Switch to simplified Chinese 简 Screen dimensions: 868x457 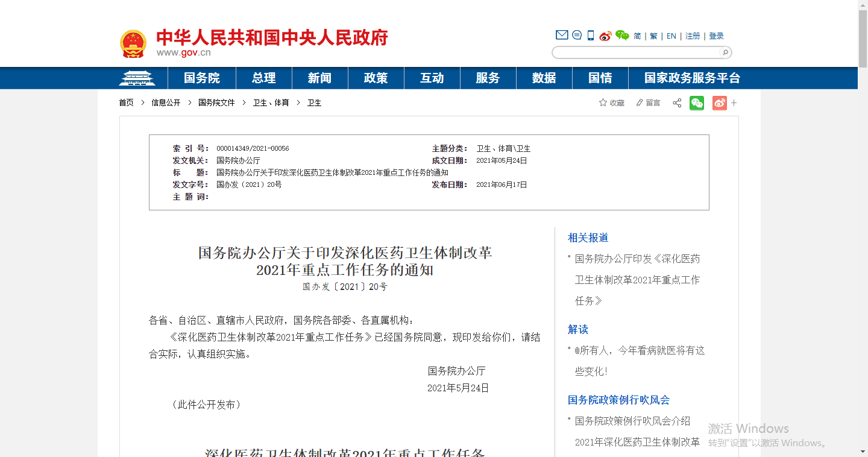(x=637, y=36)
